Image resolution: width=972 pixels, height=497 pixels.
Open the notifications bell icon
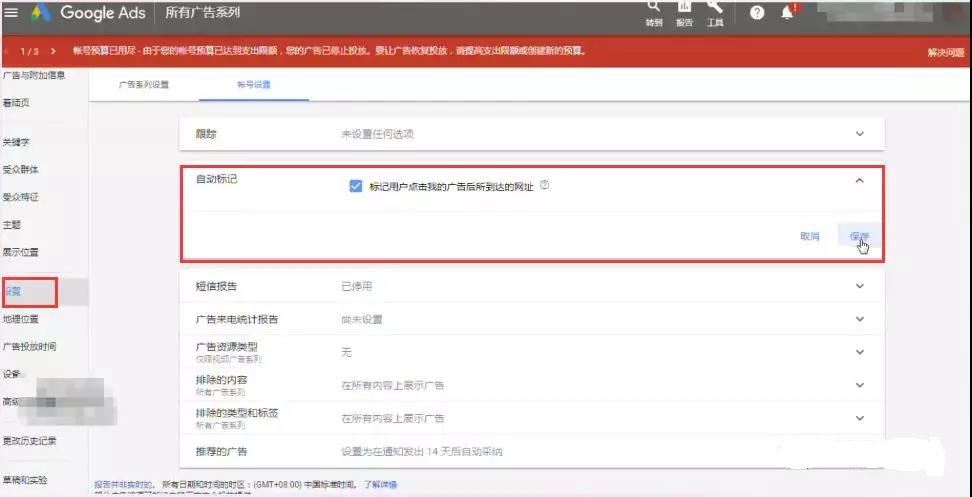(787, 12)
